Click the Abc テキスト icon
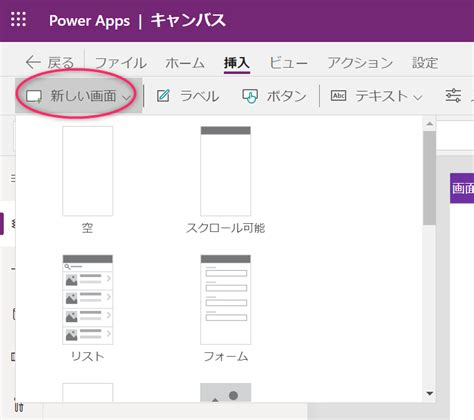This screenshot has height=420, width=474. (x=338, y=96)
